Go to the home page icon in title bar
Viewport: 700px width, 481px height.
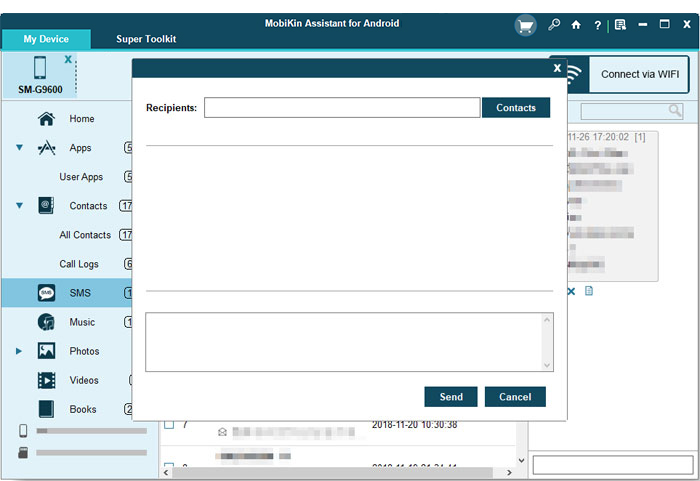point(576,25)
